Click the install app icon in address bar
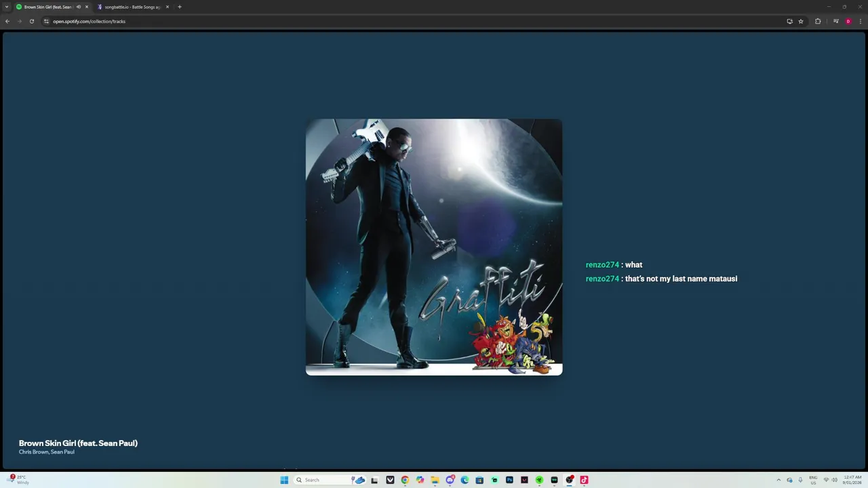 (789, 21)
